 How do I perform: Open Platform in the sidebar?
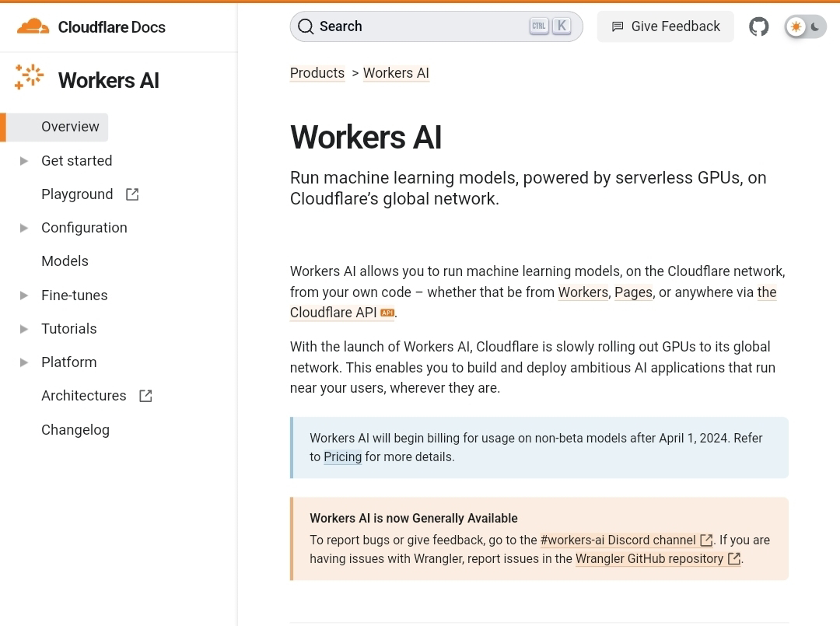point(69,362)
